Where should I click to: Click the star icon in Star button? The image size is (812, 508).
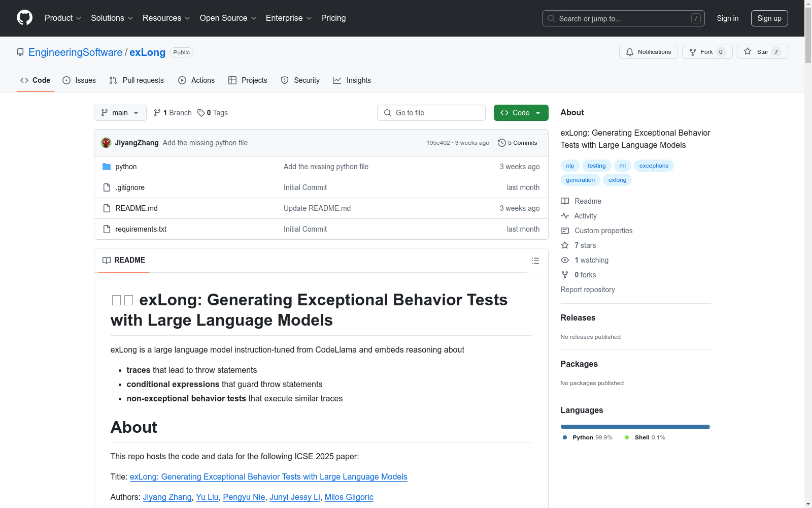coord(748,51)
